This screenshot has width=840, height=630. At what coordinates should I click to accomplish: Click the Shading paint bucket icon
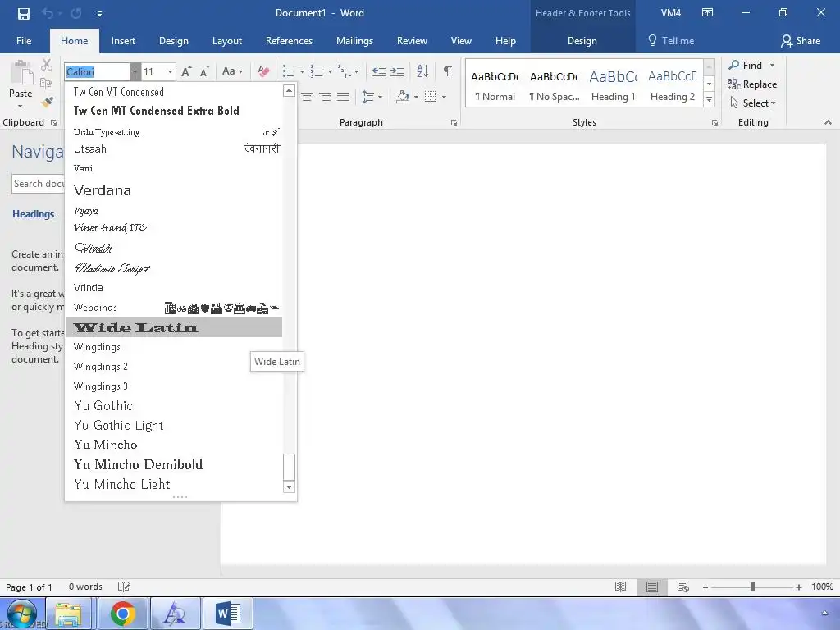403,97
